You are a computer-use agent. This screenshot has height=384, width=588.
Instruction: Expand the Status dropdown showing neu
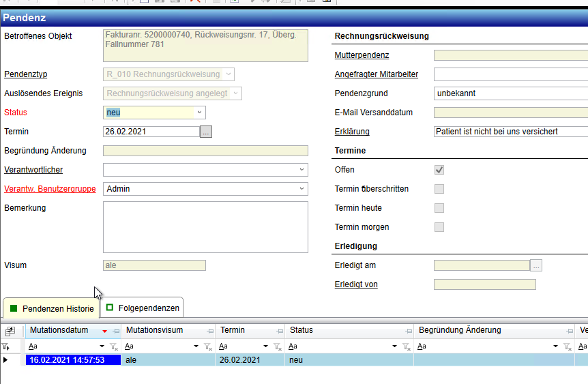199,113
